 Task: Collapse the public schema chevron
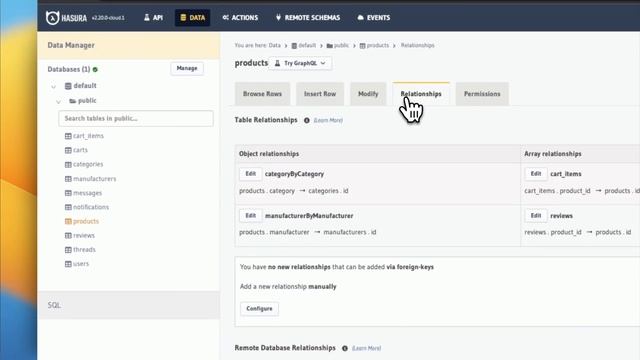(x=58, y=101)
